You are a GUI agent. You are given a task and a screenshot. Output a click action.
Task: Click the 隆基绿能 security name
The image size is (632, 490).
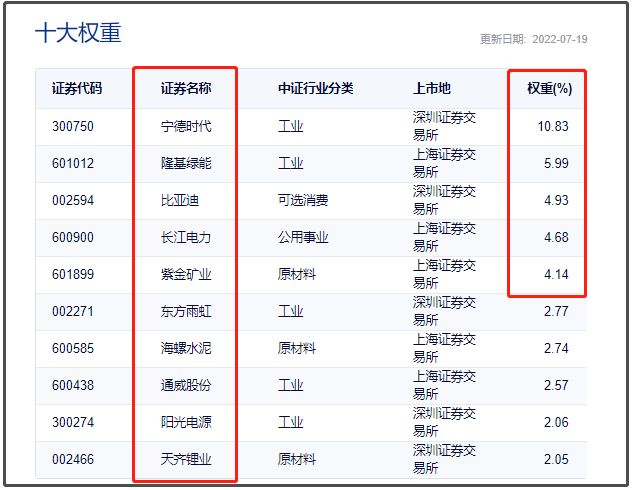coord(186,164)
